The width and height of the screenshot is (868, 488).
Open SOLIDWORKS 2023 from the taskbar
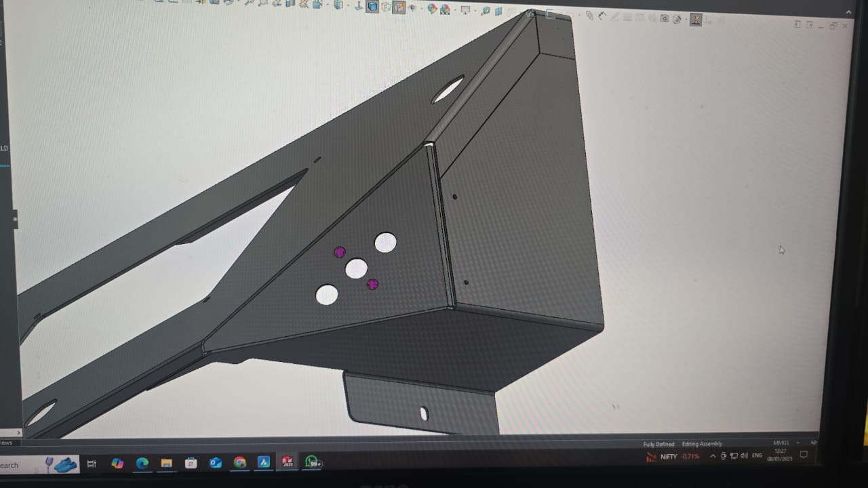(288, 463)
